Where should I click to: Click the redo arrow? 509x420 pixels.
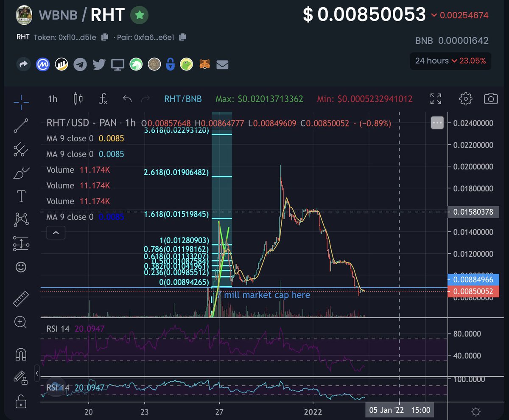[x=145, y=99]
